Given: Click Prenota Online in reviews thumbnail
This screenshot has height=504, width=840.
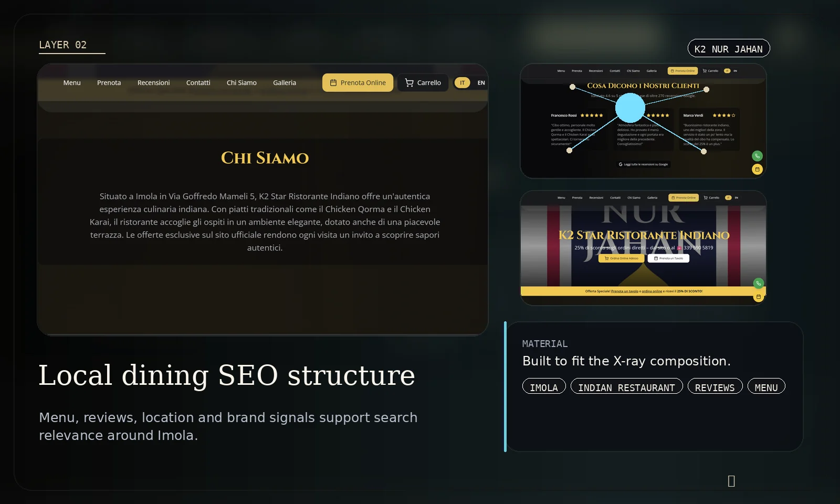Looking at the screenshot, I should 682,71.
